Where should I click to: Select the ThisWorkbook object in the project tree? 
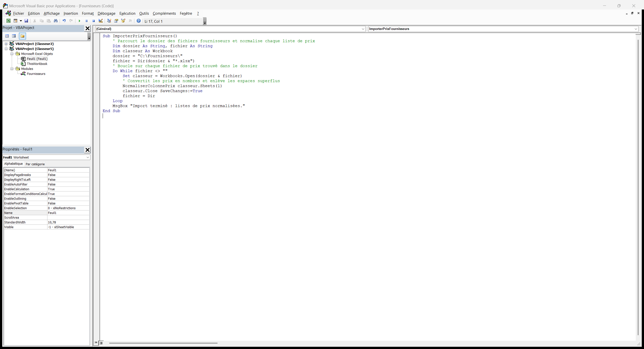(x=37, y=64)
